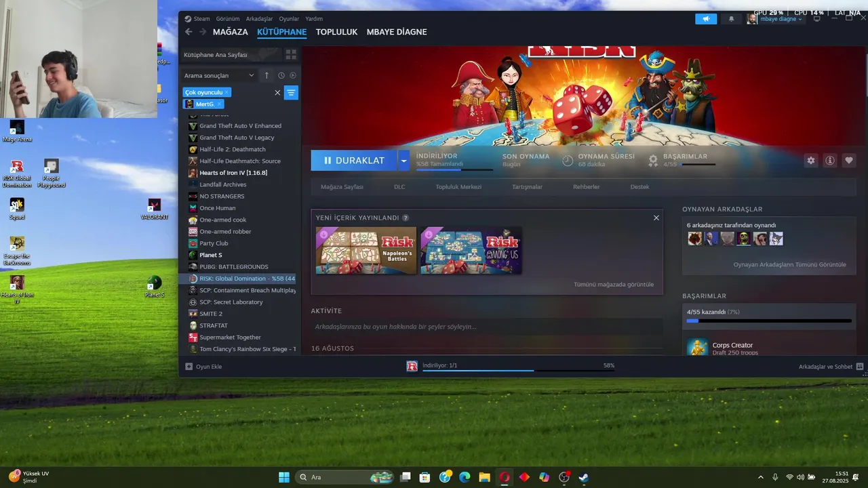Select Grand Theft Auto V Enhanced
The height and width of the screenshot is (488, 868).
(240, 126)
